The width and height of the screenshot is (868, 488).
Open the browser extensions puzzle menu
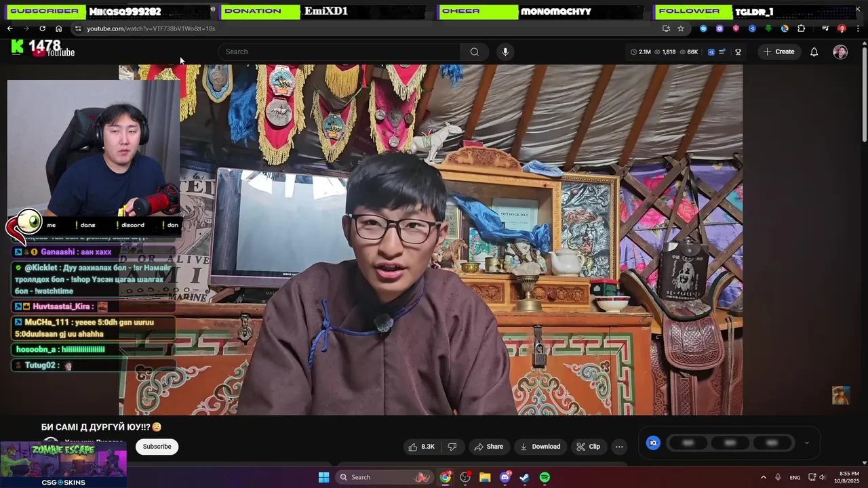[801, 28]
